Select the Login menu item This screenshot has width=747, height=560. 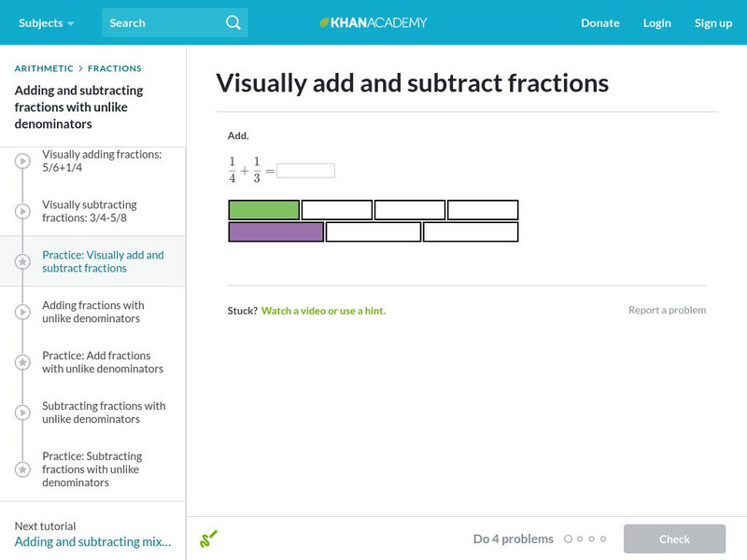(657, 22)
